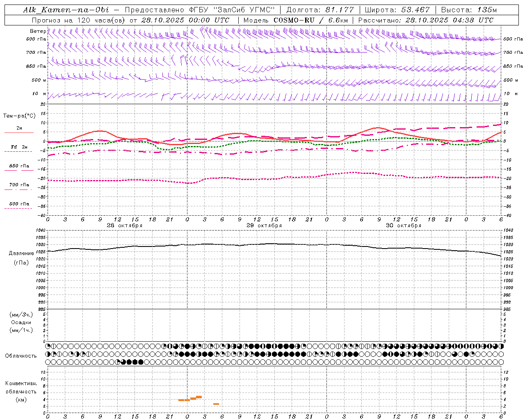Screen dimensions: 525x420
Task: Click the Тем-ра(°C) temperature axis title
Action: pos(19,116)
